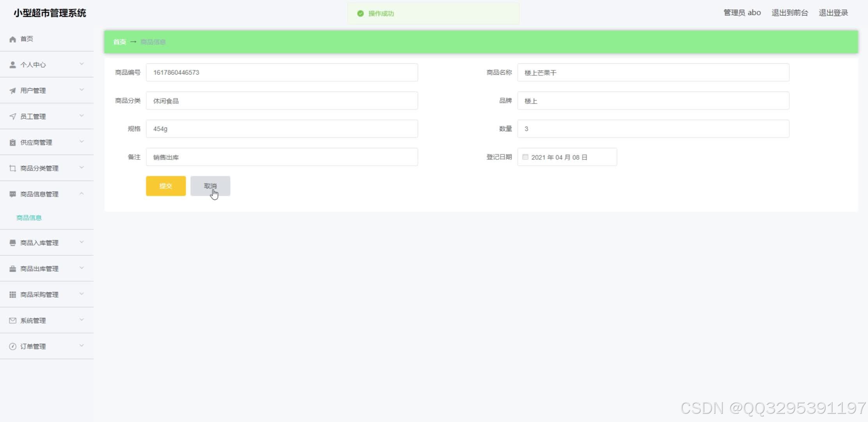Viewport: 868px width, 422px height.
Task: Select the 商品信息 submenu item
Action: click(29, 218)
